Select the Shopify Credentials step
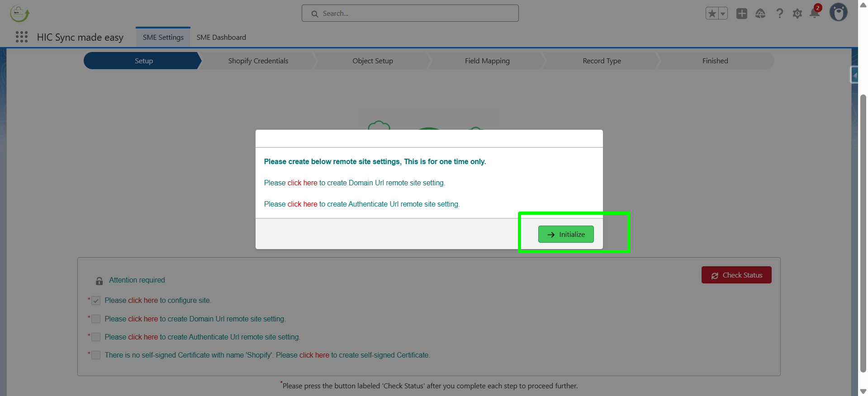868x396 pixels. click(x=258, y=61)
